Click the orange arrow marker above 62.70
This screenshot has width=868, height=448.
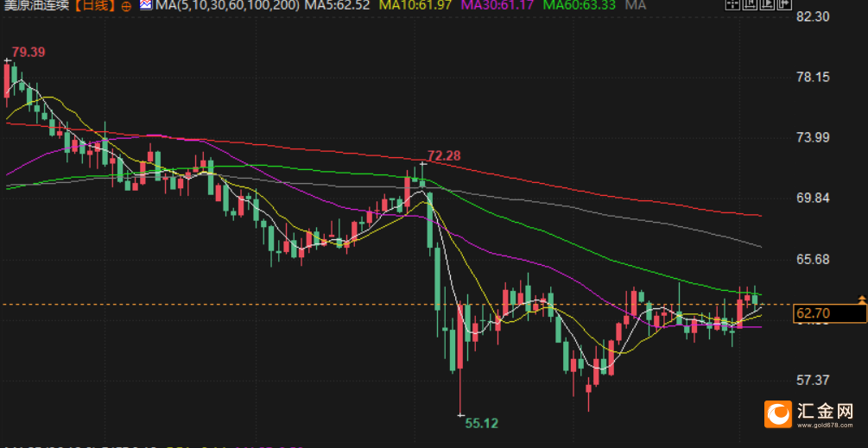[862, 300]
